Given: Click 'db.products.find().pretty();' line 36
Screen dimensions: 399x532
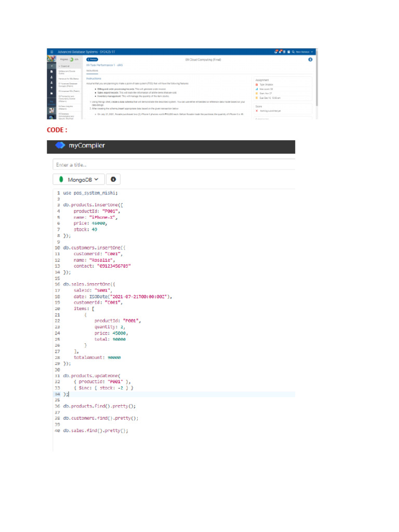Looking at the screenshot, I should [99, 406].
